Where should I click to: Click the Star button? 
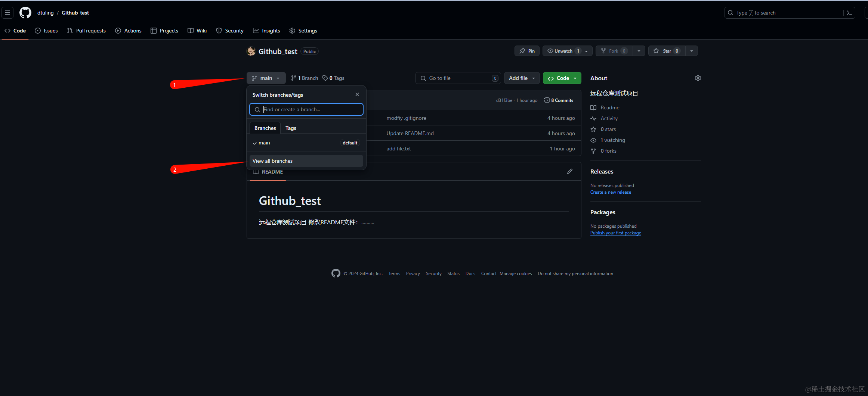[667, 51]
